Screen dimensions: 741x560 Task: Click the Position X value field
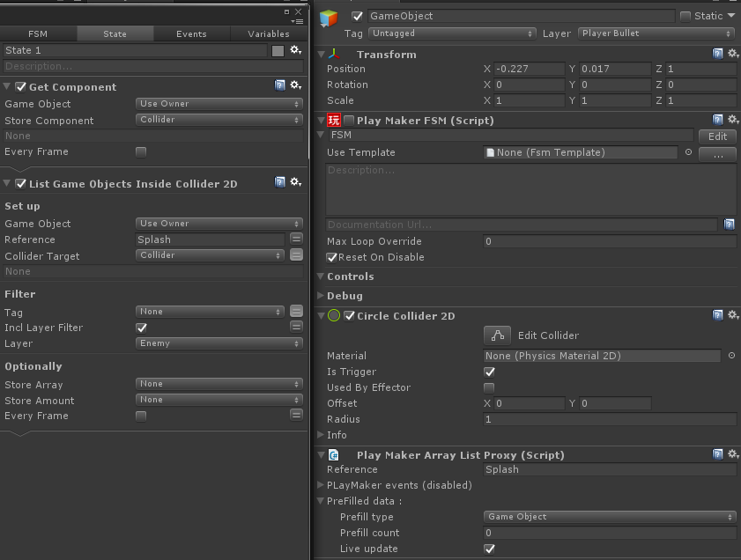click(530, 69)
